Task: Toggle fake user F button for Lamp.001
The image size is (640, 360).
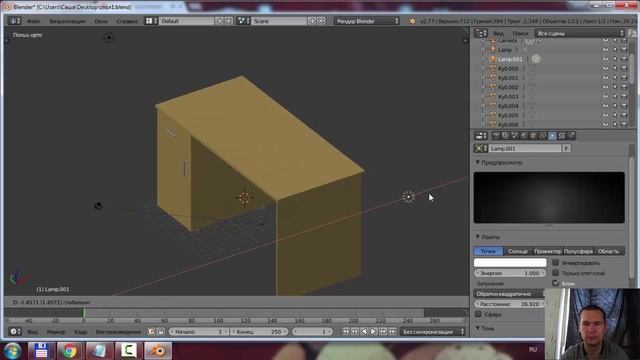Action: (x=566, y=149)
